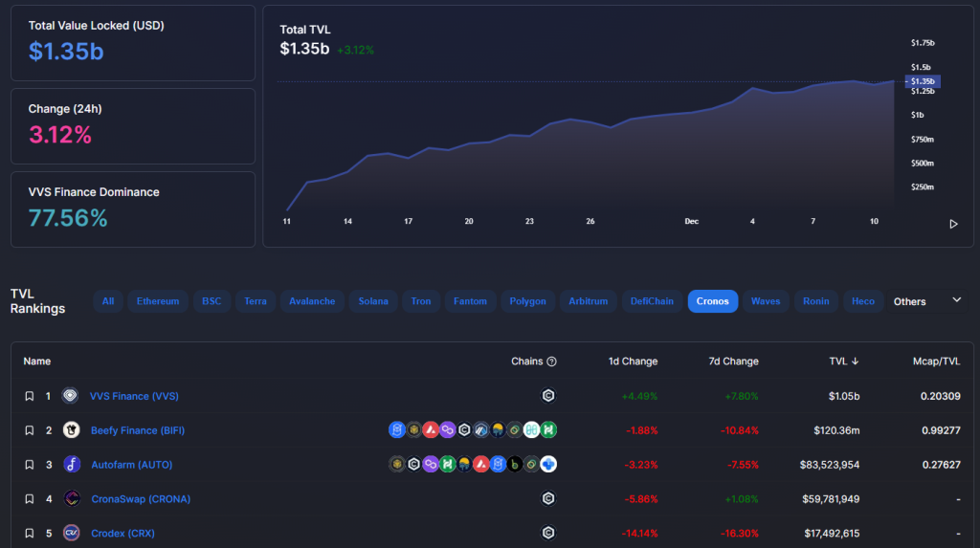This screenshot has width=980, height=548.
Task: Select the DefiChain chain filter
Action: click(652, 301)
